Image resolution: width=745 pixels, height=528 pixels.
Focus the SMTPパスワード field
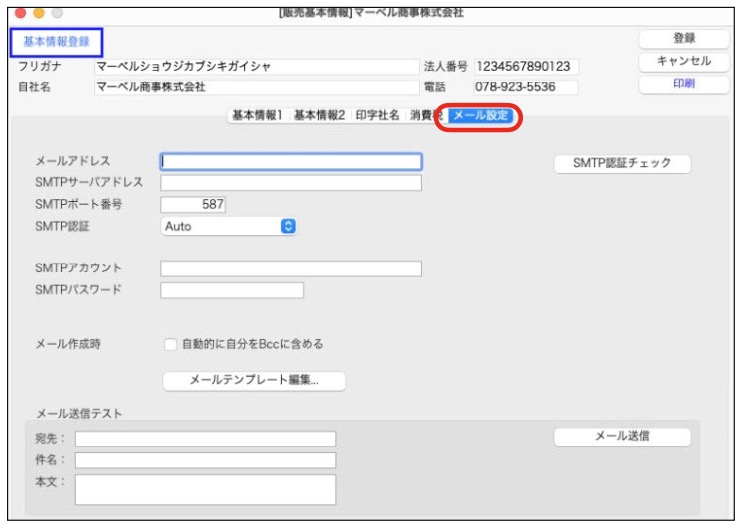[x=231, y=290]
